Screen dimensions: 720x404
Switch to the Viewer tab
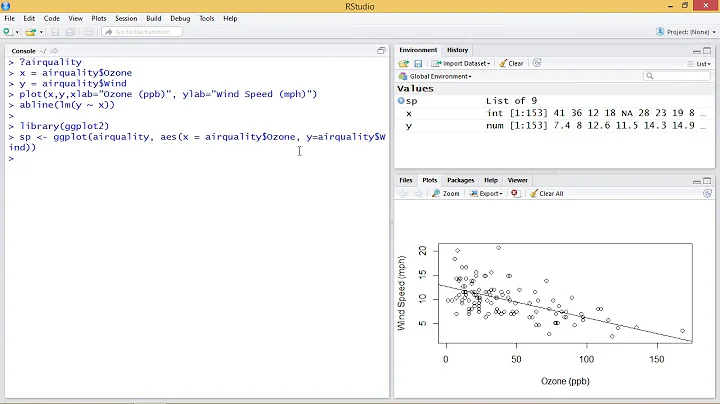coord(518,180)
